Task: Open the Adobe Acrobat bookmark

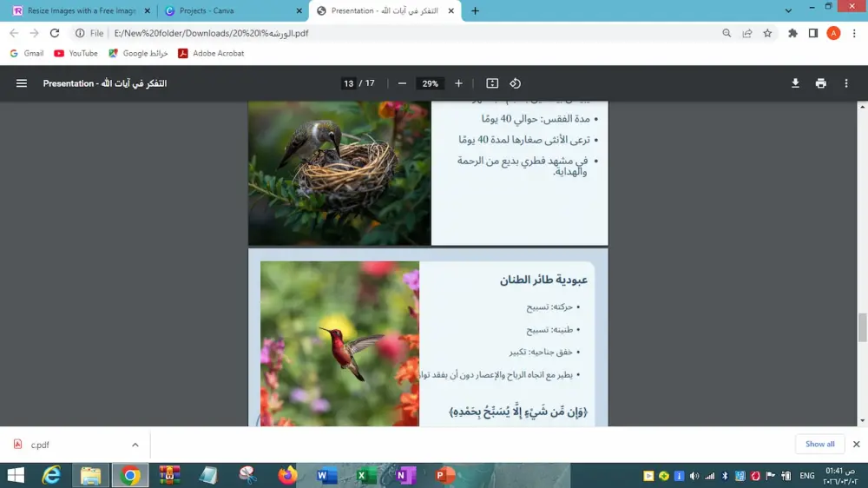Action: click(211, 53)
